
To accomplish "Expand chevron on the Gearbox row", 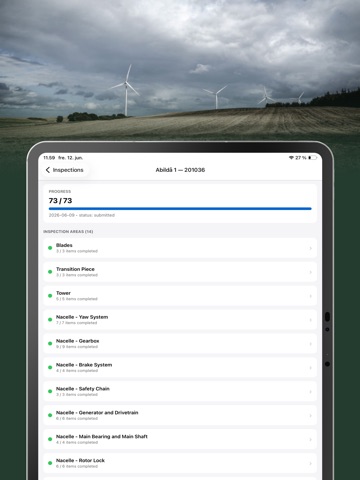I will (x=311, y=344).
